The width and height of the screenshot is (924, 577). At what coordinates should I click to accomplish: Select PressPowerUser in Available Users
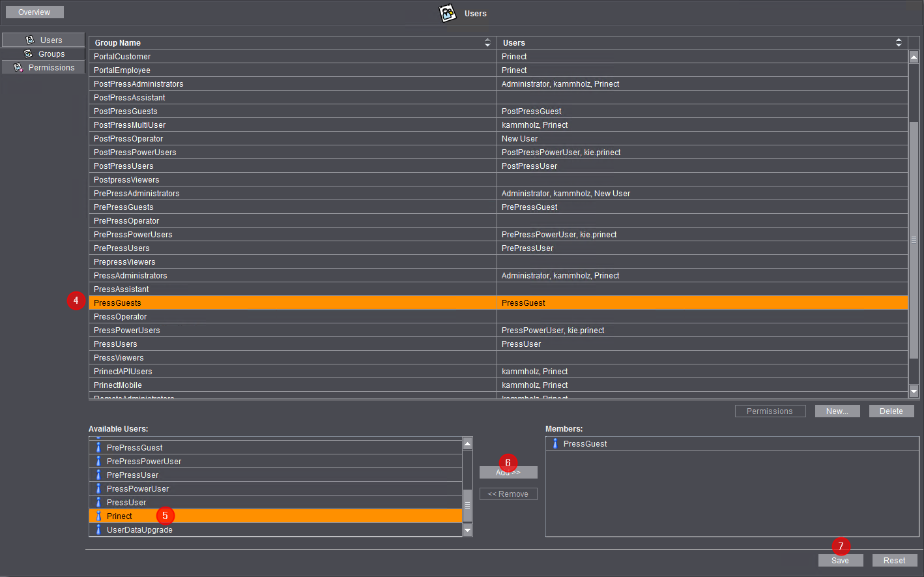point(276,488)
